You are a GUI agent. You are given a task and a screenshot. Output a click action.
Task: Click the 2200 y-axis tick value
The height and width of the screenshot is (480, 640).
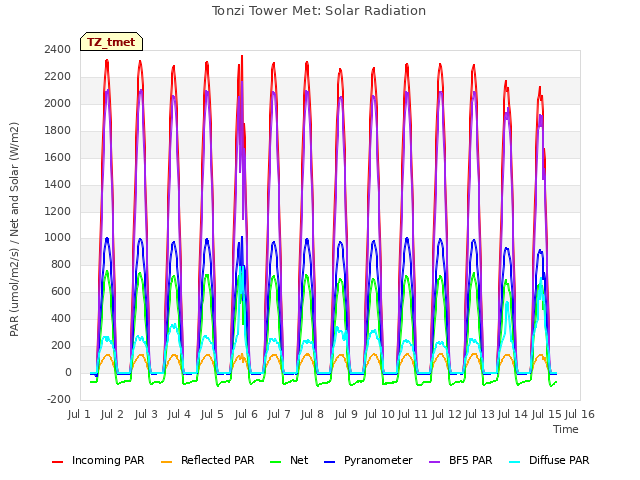pyautogui.click(x=58, y=76)
